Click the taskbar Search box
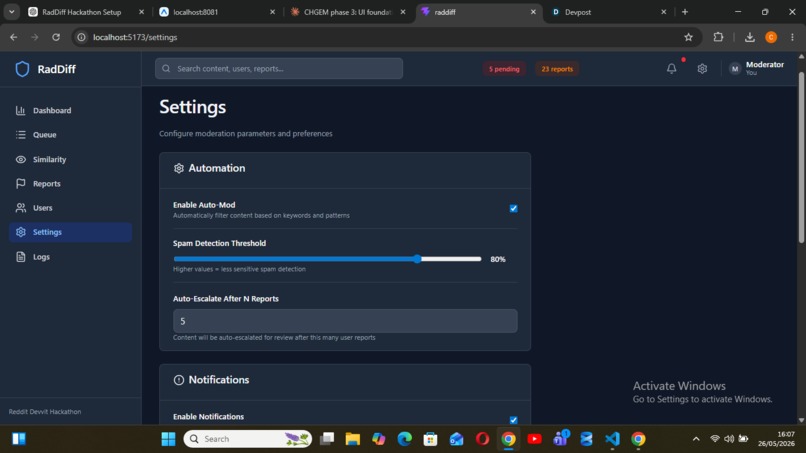 tap(248, 439)
